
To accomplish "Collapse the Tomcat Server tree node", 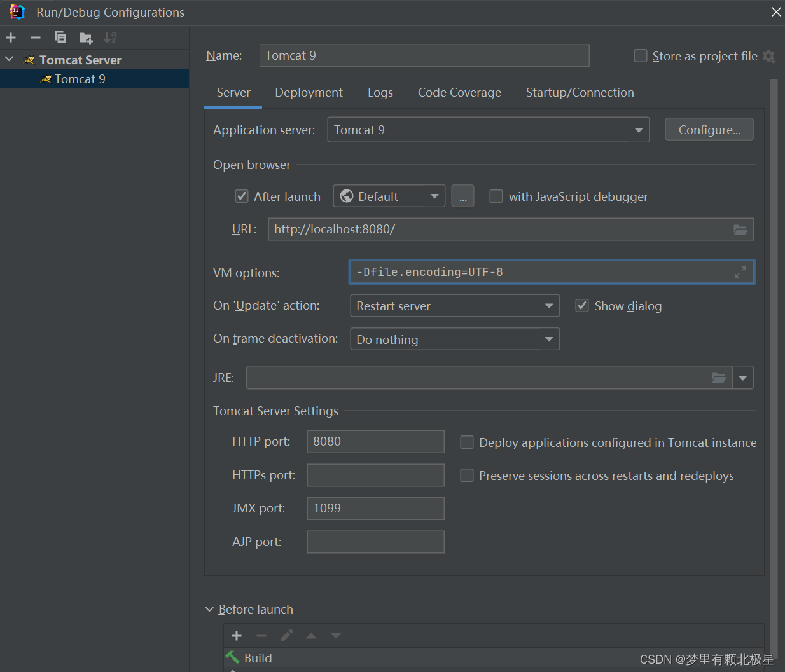I will (x=10, y=59).
